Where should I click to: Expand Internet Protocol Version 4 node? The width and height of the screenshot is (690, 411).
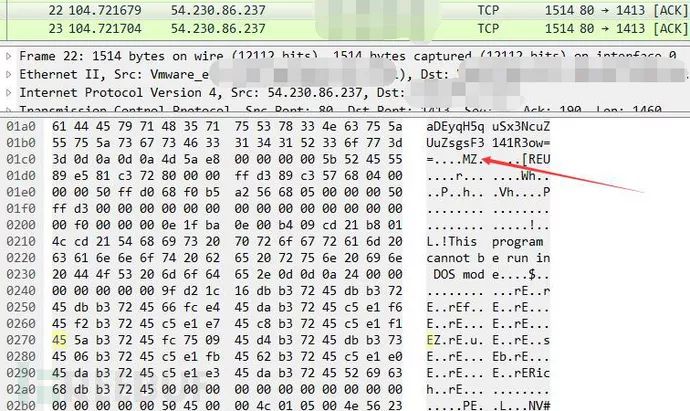8,93
